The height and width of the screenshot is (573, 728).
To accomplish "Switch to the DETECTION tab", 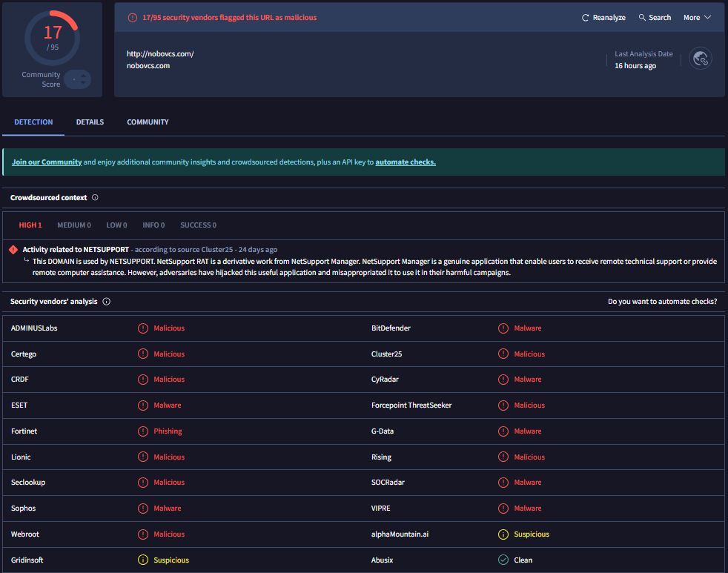I will [33, 122].
